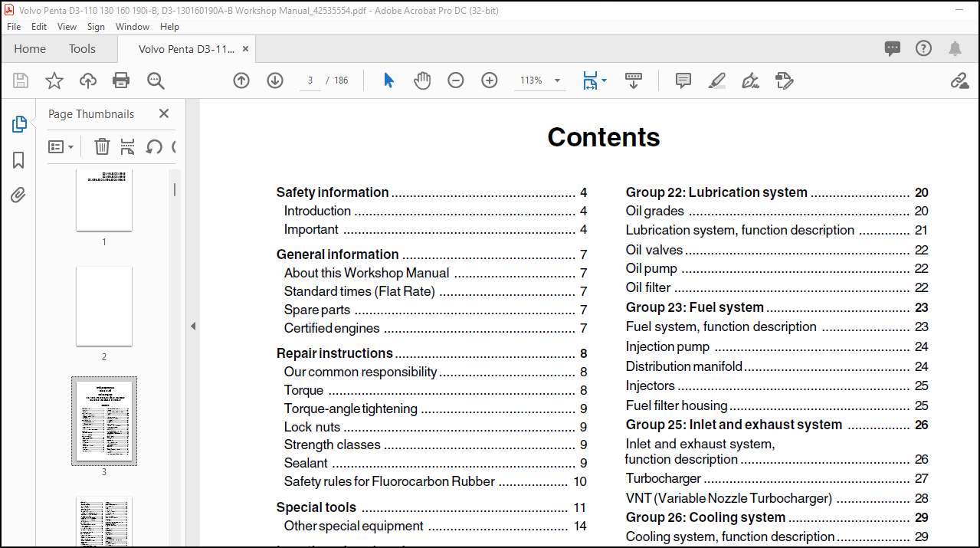The width and height of the screenshot is (980, 548).
Task: Add bookmark star icon in toolbar
Action: pyautogui.click(x=54, y=80)
